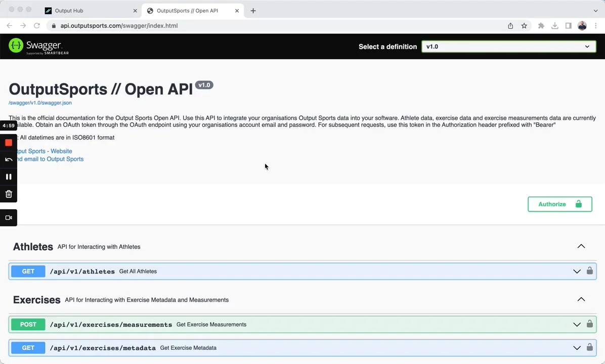605x364 pixels.
Task: Click the /api/v1/exercises/metadata path text
Action: click(x=103, y=348)
